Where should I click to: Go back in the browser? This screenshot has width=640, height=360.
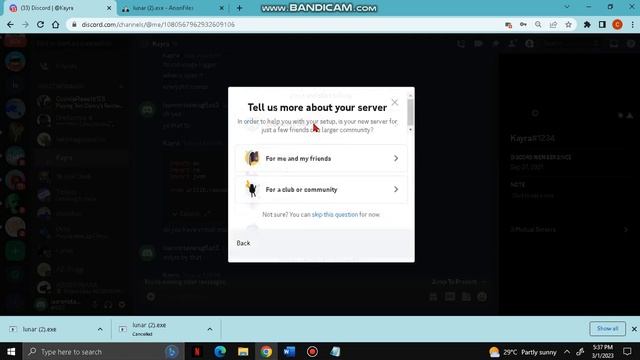10,24
